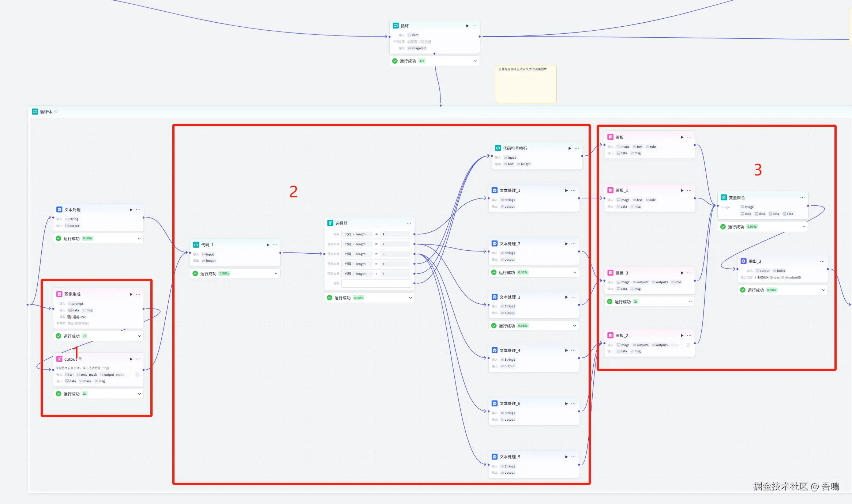Click the cutout node run icon
The height and width of the screenshot is (504, 852).
[x=131, y=359]
